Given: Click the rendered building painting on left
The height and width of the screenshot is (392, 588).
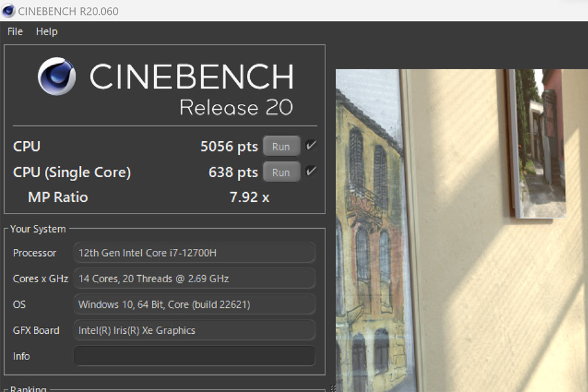Looking at the screenshot, I should pyautogui.click(x=369, y=231).
